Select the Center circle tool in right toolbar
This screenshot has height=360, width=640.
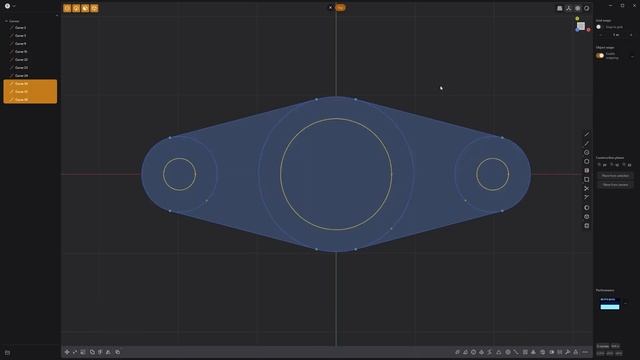(x=587, y=153)
